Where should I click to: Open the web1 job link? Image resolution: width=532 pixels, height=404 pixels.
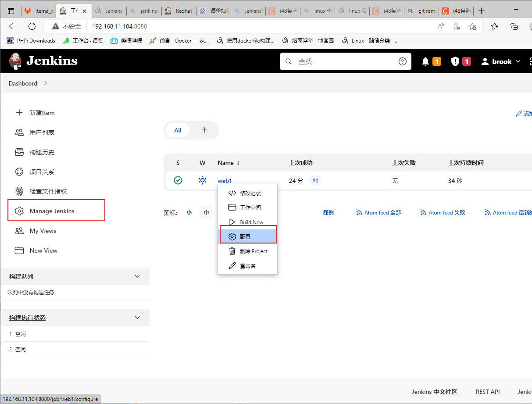[x=225, y=180]
